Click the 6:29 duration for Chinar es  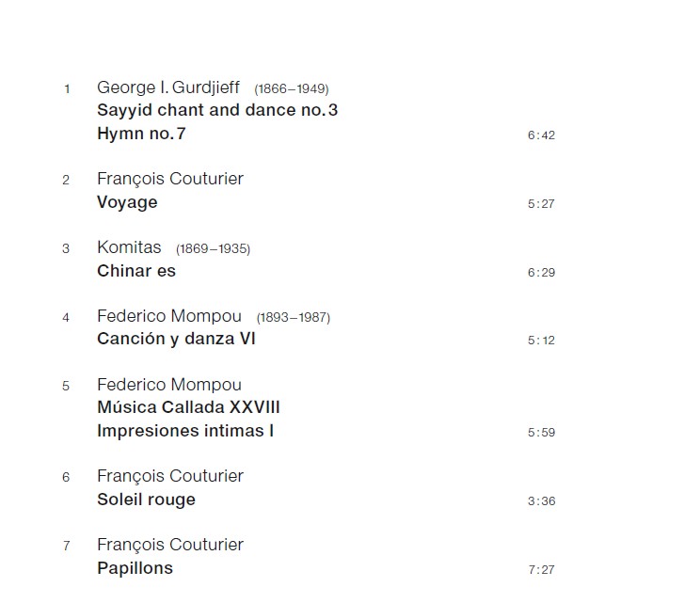pos(541,273)
